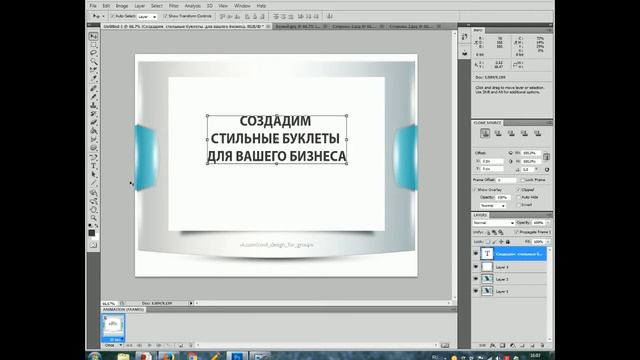Delete layer trash icon in Layers panel
The width and height of the screenshot is (640, 360).
[542, 346]
